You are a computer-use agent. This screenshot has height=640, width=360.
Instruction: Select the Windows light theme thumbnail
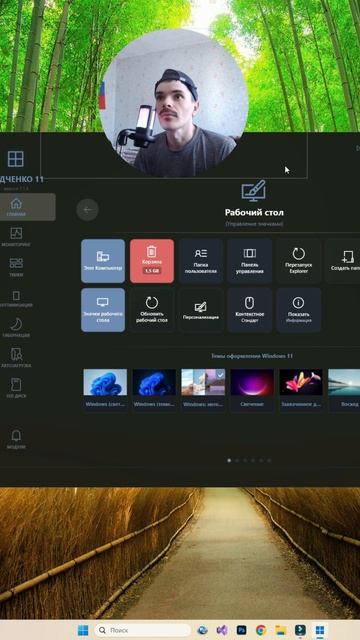(x=105, y=382)
